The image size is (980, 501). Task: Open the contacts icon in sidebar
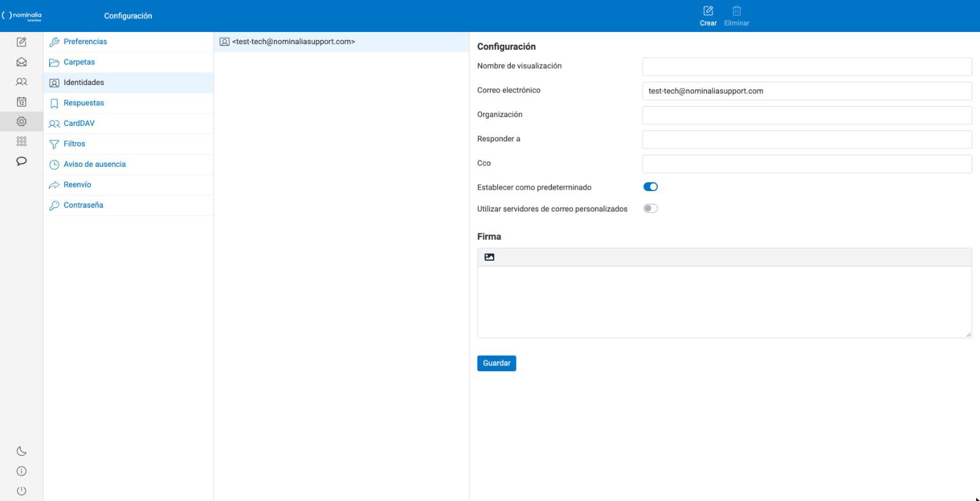(21, 82)
